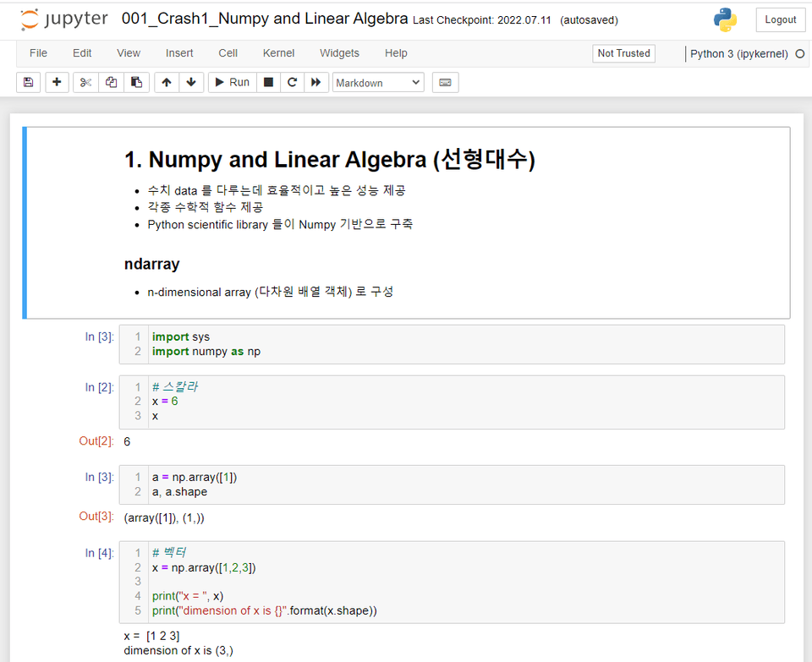Click into the a = np.array([1]) cell
This screenshot has width=812, height=662.
(x=452, y=484)
